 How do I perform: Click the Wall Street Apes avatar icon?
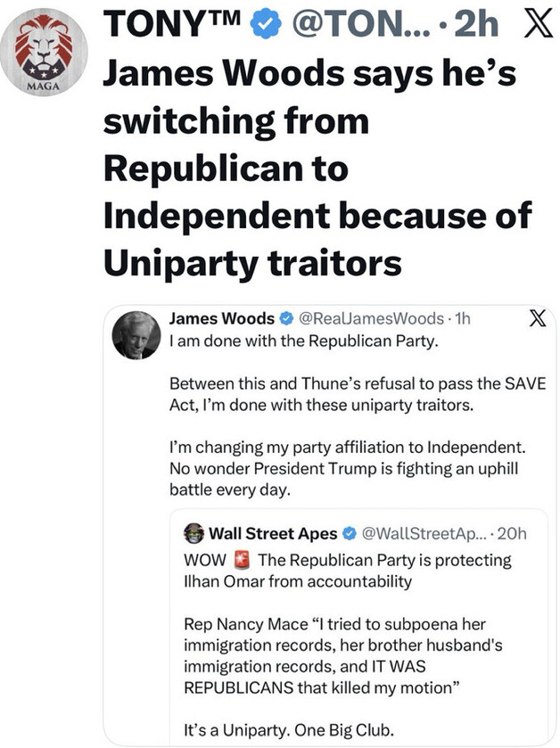[x=194, y=534]
